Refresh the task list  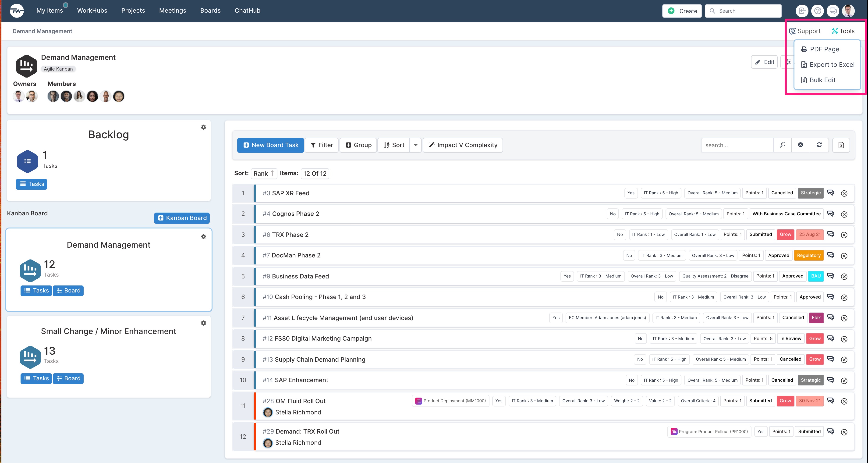coord(819,145)
